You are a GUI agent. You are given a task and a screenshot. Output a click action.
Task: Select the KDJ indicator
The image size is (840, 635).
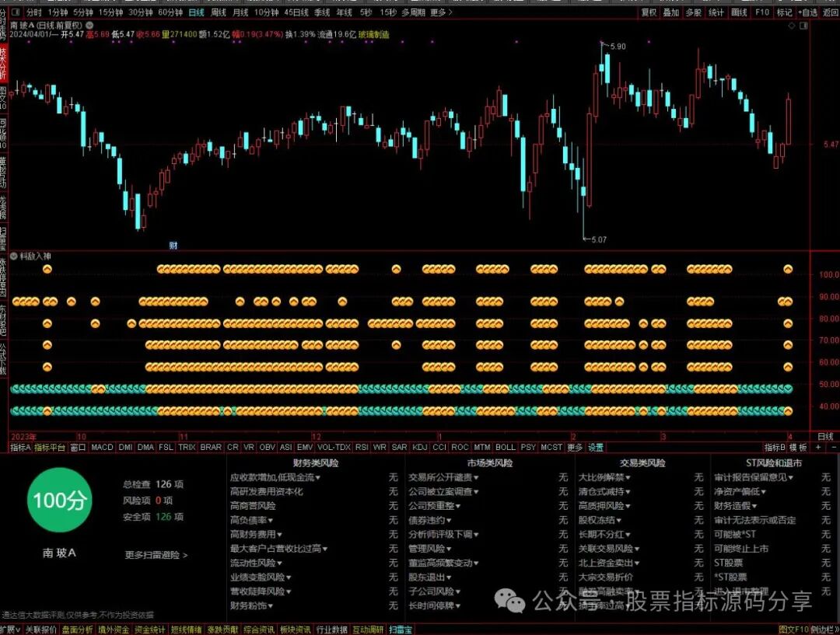click(419, 447)
